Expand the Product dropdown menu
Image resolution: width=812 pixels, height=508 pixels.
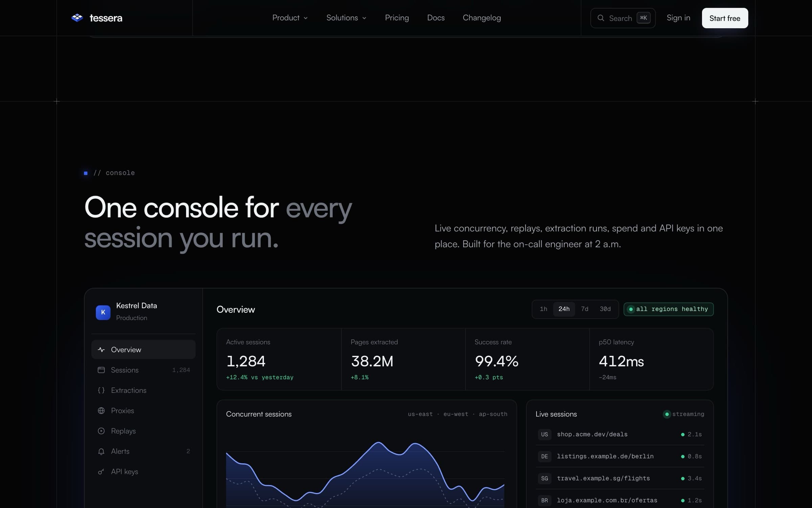click(290, 18)
